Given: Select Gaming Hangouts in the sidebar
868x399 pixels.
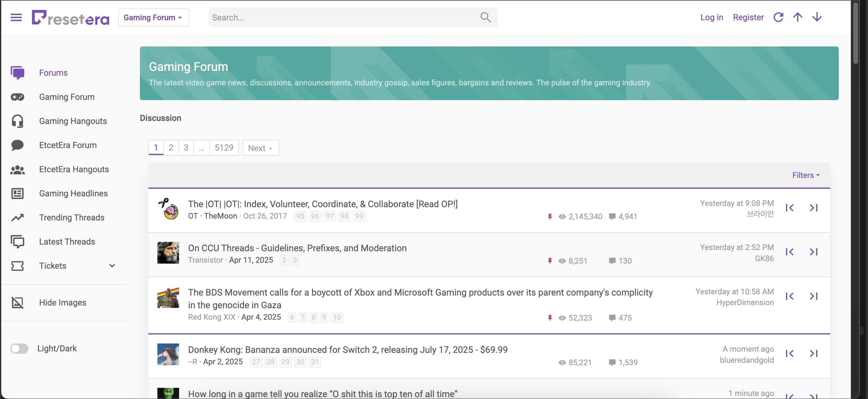Looking at the screenshot, I should [73, 121].
